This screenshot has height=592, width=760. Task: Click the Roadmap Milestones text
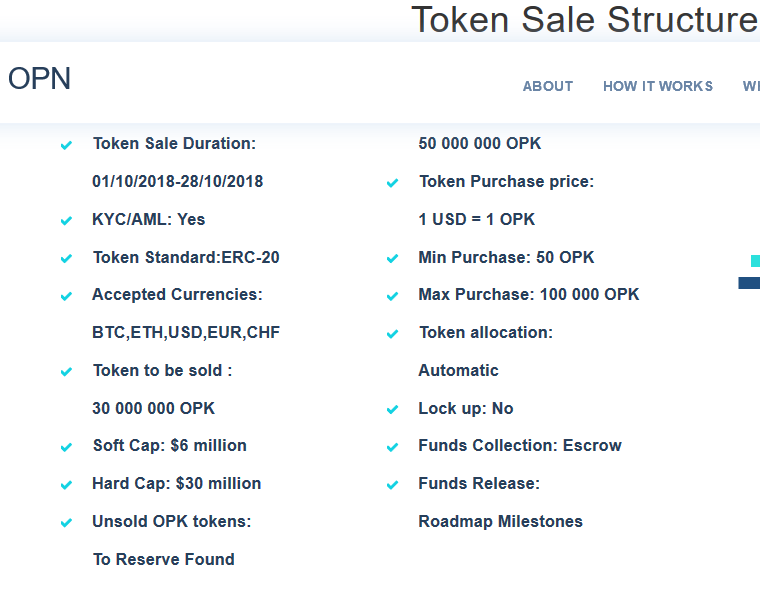(x=500, y=521)
